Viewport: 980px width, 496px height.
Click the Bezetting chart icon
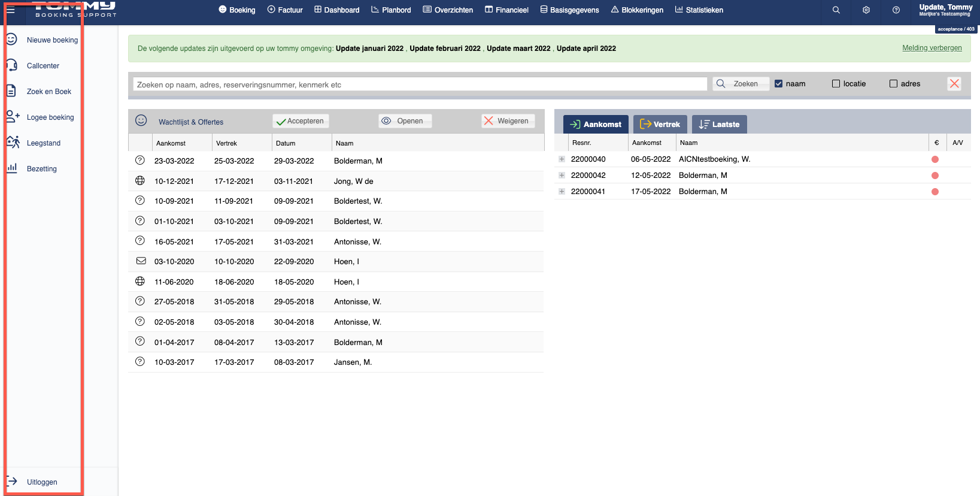click(12, 168)
